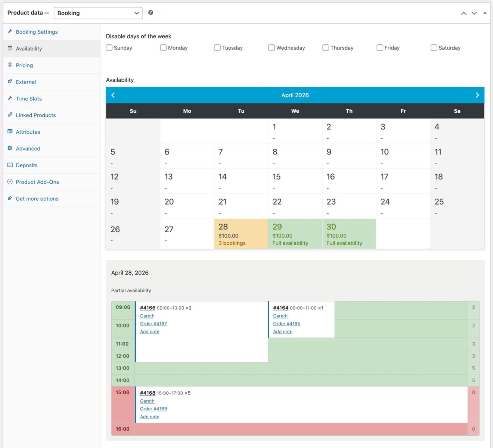Viewport: 493px width, 448px height.
Task: Click the Product Add-Ons plus icon
Action: 10,182
